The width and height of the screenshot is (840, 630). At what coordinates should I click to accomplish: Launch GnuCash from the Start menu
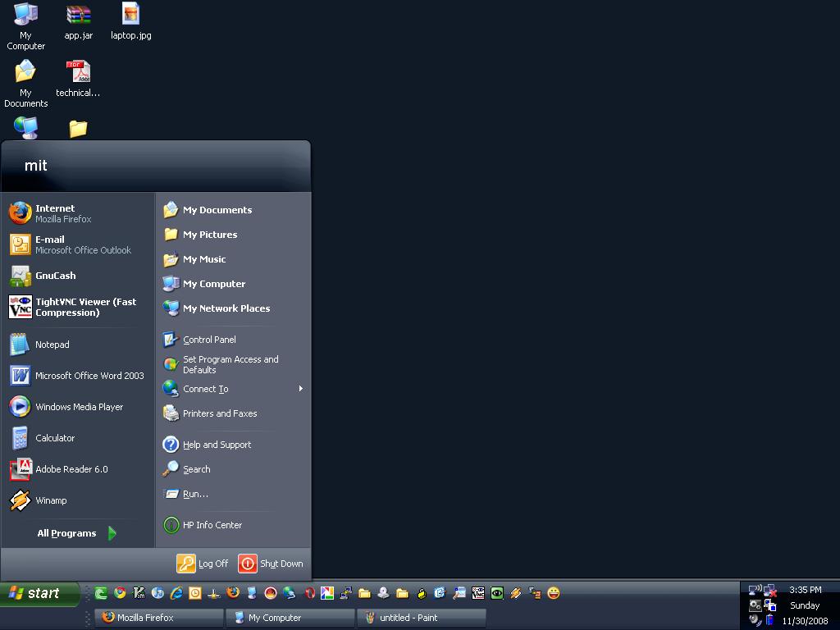click(78, 276)
